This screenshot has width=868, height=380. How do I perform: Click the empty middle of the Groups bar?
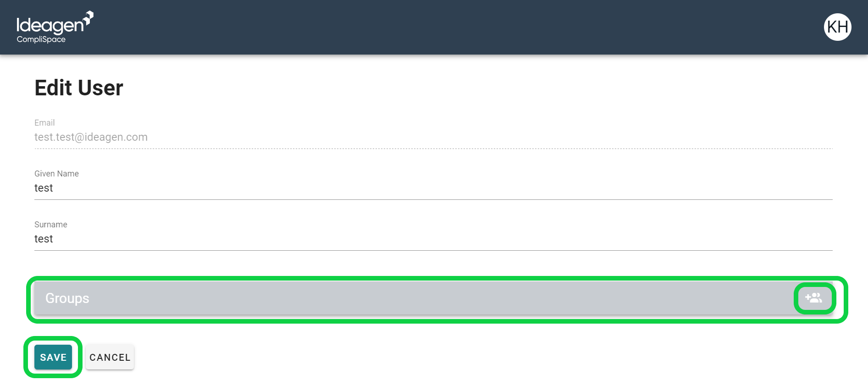(434, 298)
